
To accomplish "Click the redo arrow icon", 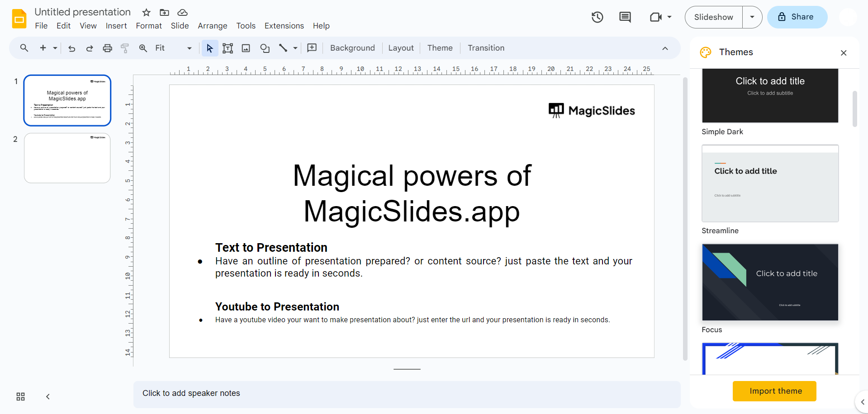I will pos(90,48).
